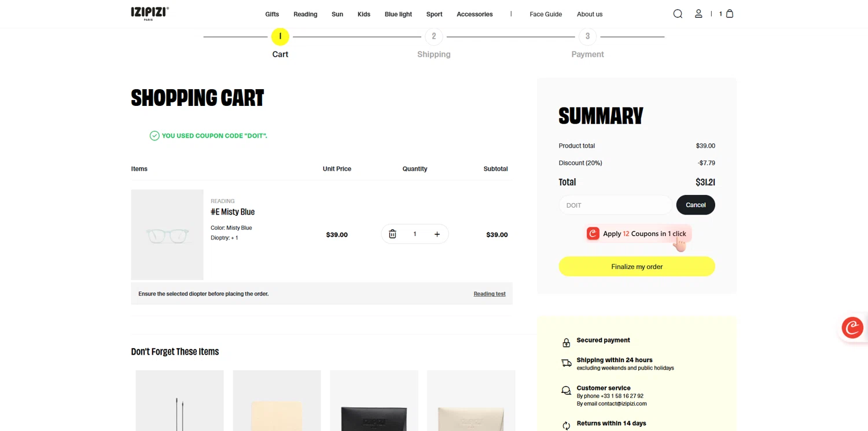
Task: Click the Subtotal column header
Action: point(495,169)
